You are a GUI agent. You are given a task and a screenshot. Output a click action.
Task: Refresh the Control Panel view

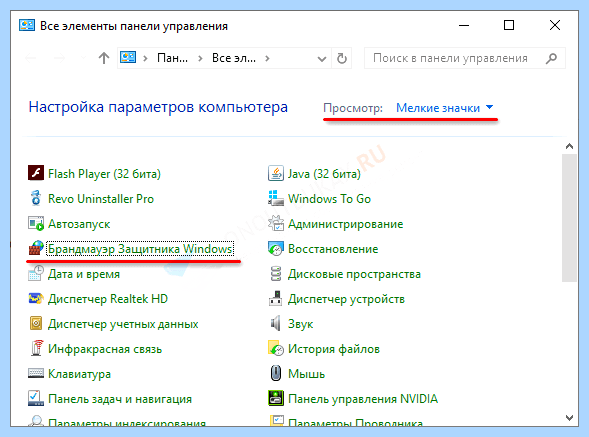(x=341, y=58)
